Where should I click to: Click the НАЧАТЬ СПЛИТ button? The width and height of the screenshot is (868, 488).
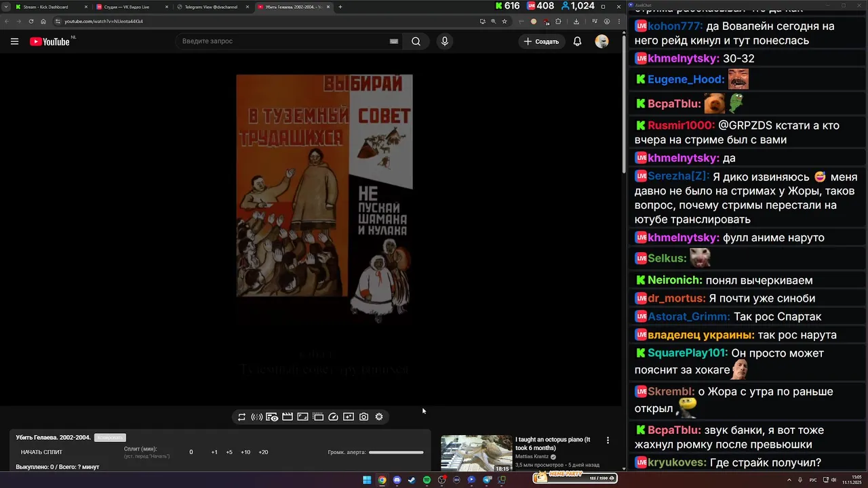pyautogui.click(x=41, y=452)
